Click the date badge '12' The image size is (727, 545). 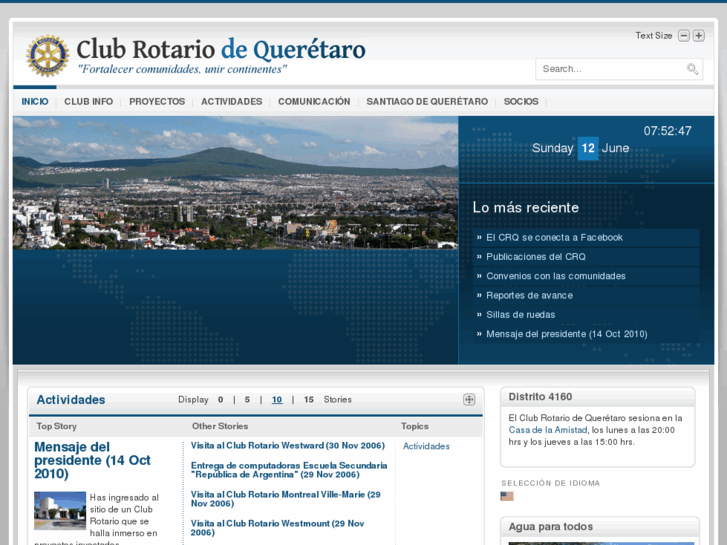(x=588, y=148)
